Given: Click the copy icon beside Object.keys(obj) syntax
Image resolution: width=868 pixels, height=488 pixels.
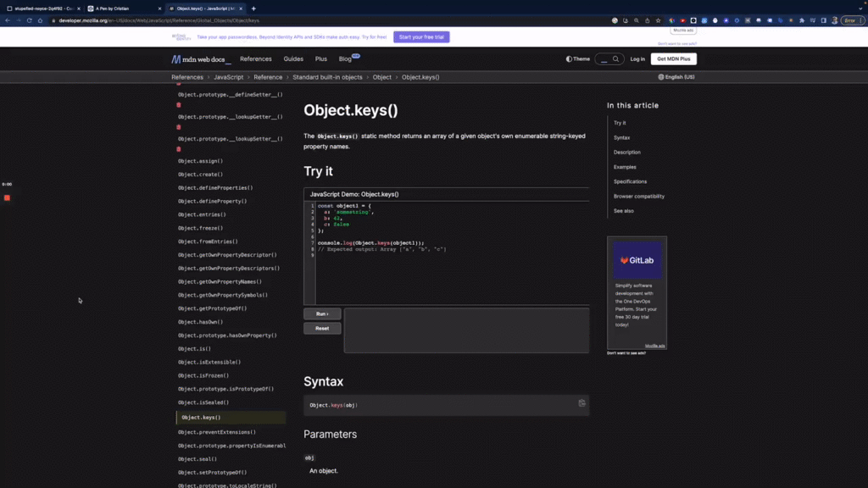Looking at the screenshot, I should coord(582,404).
